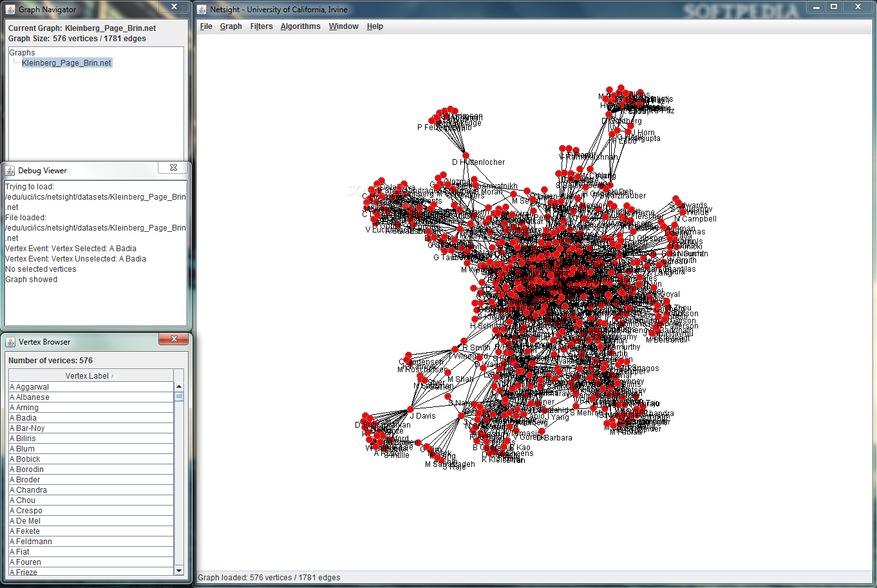Minimize the Netsight window
This screenshot has height=588, width=877.
(816, 6)
